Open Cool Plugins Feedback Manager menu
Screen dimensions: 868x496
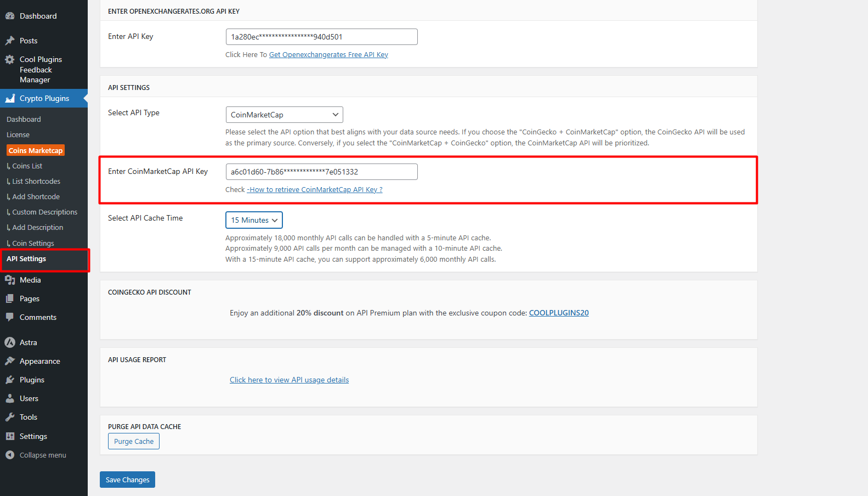click(41, 70)
